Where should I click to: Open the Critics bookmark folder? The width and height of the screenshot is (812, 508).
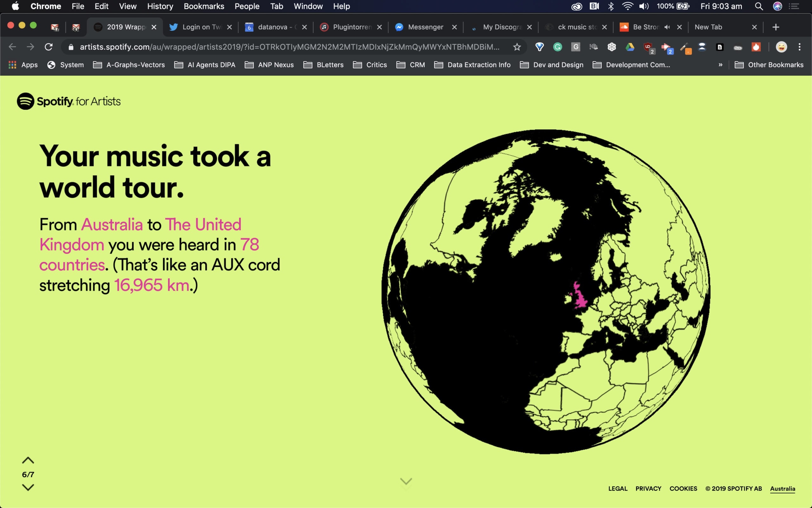click(x=370, y=65)
